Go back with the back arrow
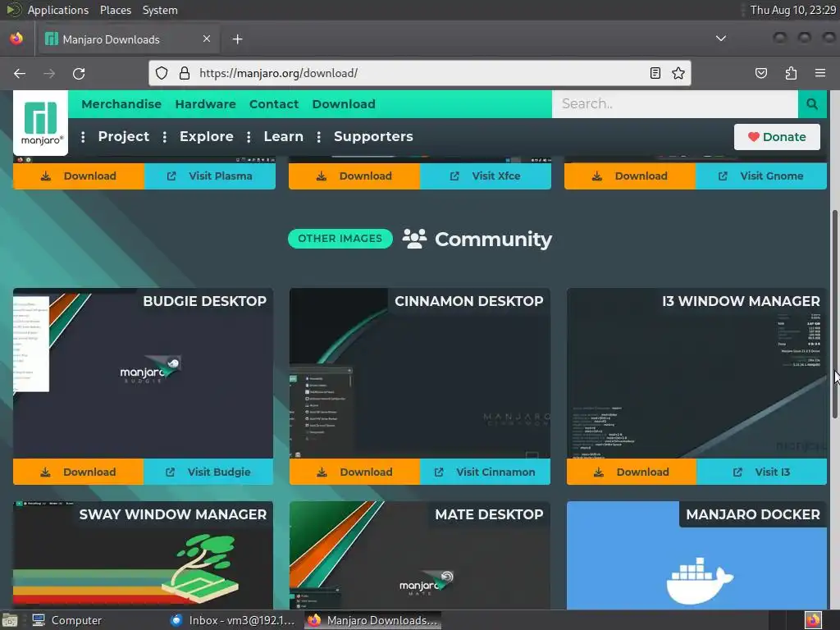 [x=20, y=73]
